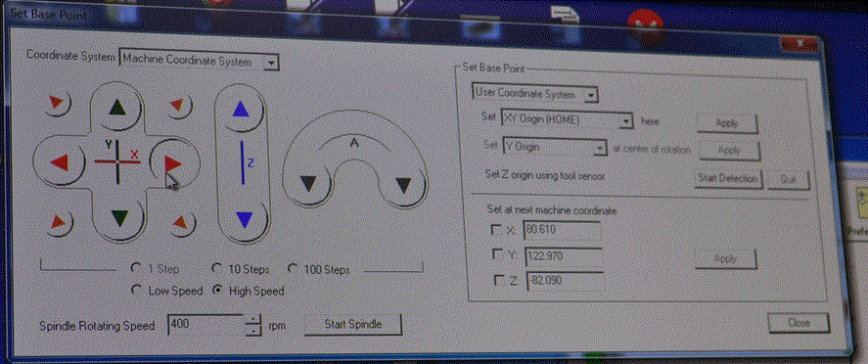Enable the X machine coordinate checkbox
This screenshot has height=364, width=868.
[x=496, y=230]
